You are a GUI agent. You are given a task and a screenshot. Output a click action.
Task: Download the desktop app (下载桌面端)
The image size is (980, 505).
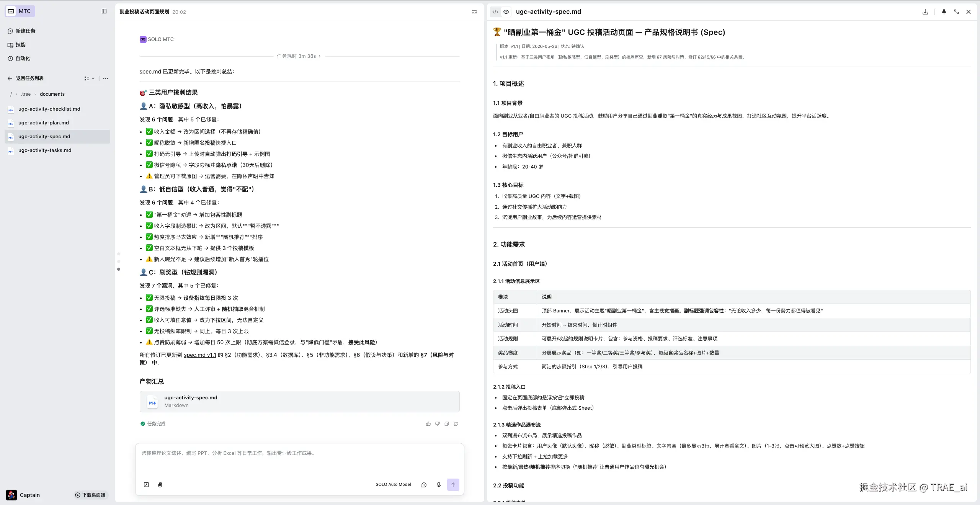click(91, 495)
